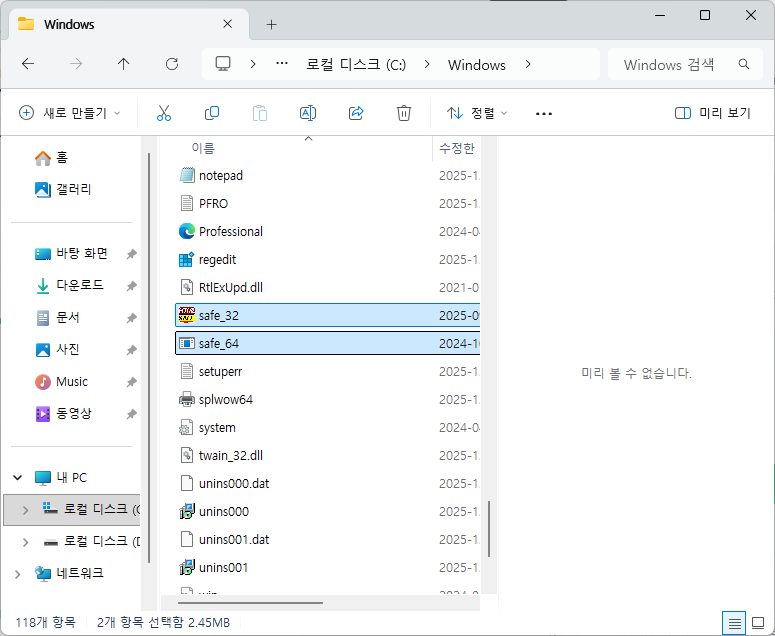Expand Local Disk (D:) tree node
The height and width of the screenshot is (636, 775).
point(25,542)
